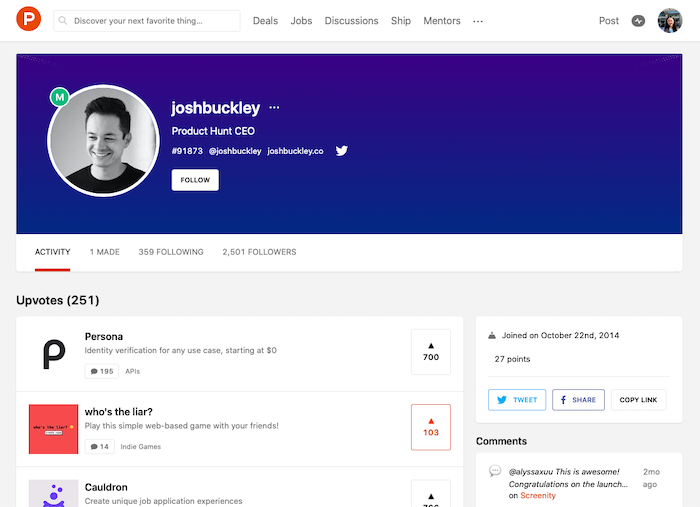Open the Ship page
The height and width of the screenshot is (507, 700).
tap(401, 21)
